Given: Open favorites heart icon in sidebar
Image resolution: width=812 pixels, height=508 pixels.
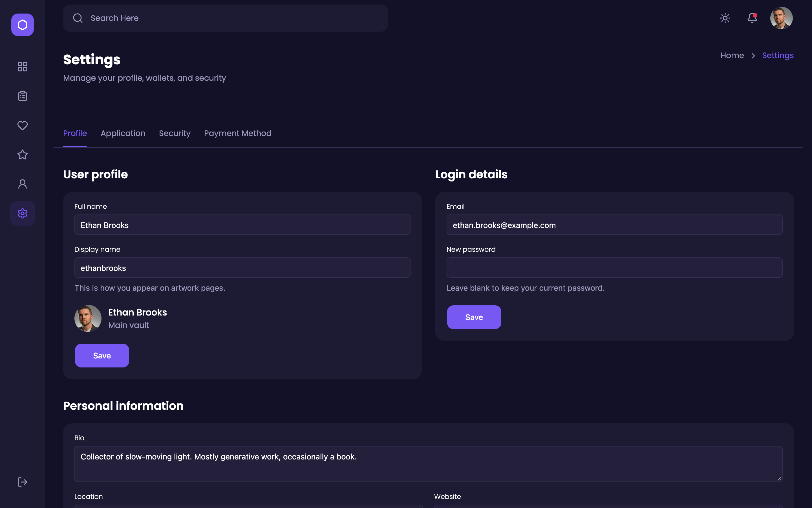Looking at the screenshot, I should pyautogui.click(x=23, y=125).
